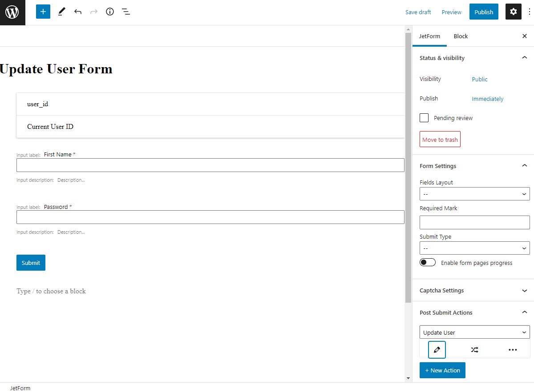This screenshot has width=534, height=392.
Task: Open the Submit Type dropdown
Action: [x=474, y=248]
